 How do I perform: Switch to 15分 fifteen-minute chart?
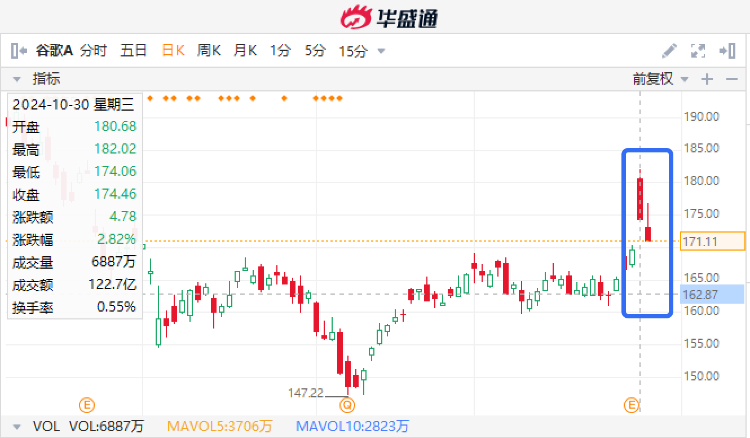click(353, 51)
